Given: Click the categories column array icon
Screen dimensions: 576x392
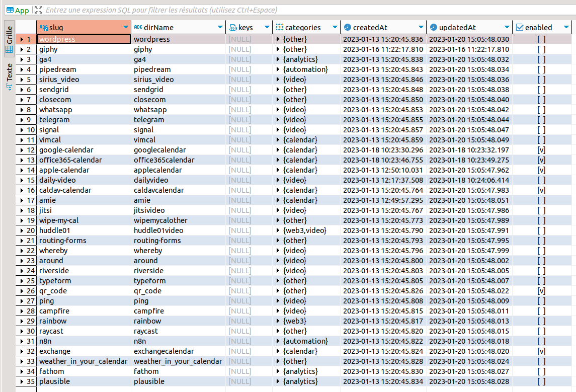Looking at the screenshot, I should pos(280,27).
